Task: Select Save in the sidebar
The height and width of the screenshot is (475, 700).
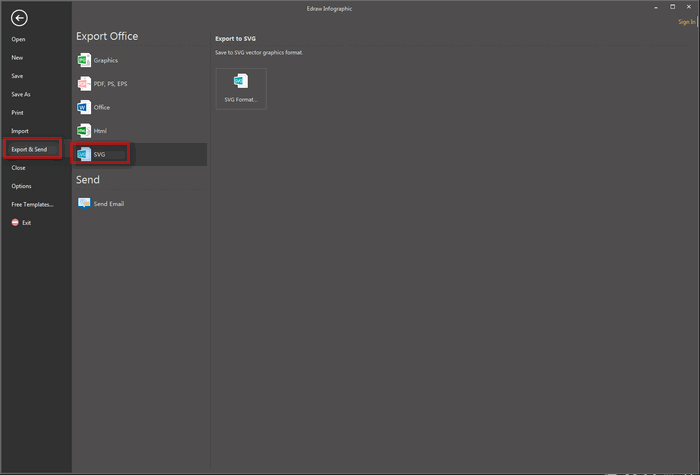Action: point(17,76)
